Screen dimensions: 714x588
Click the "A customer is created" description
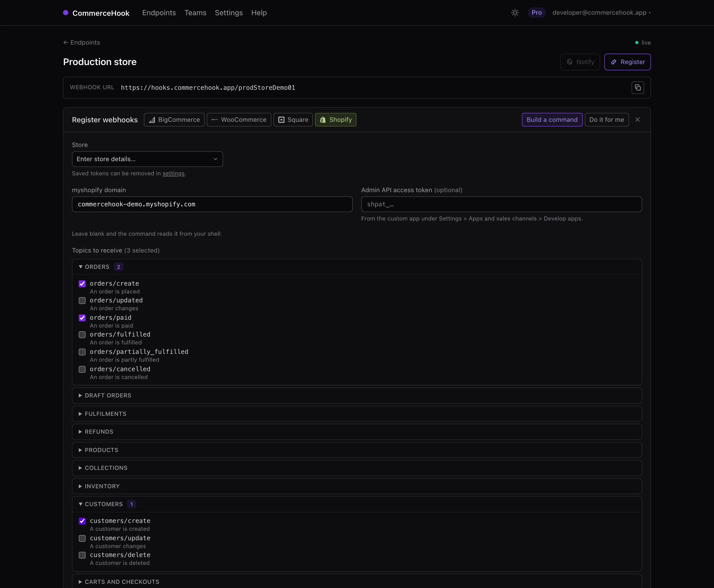[x=120, y=529]
